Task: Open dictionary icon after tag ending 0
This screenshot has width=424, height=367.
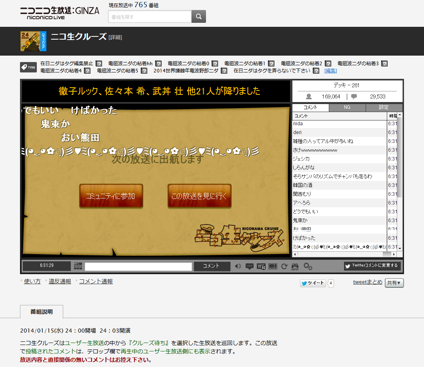Action: pyautogui.click(x=215, y=63)
